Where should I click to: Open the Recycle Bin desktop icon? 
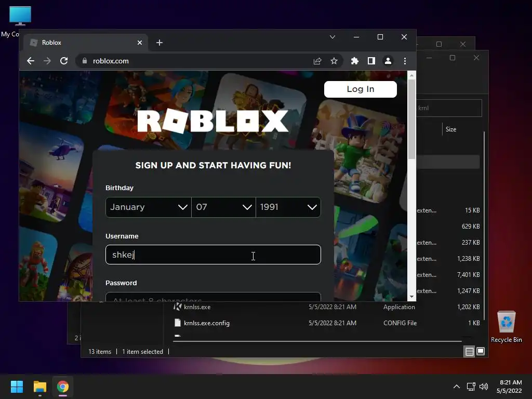pos(506,327)
